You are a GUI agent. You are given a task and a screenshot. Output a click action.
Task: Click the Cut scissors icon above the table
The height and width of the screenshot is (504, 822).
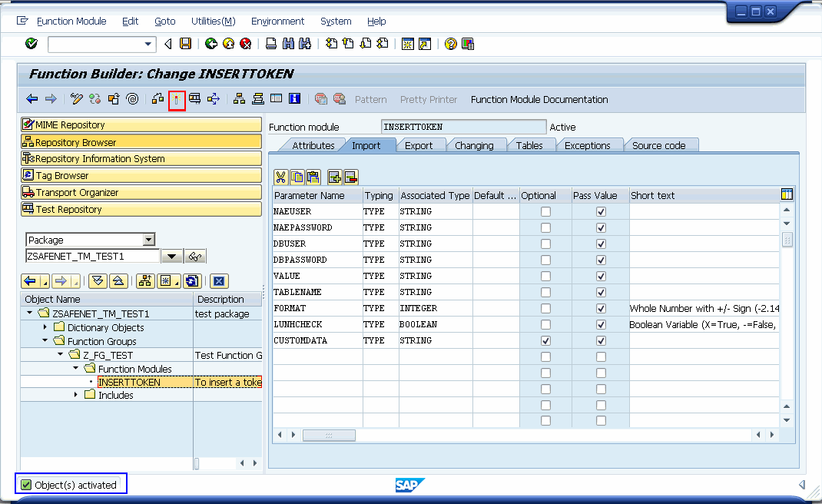[x=281, y=177]
